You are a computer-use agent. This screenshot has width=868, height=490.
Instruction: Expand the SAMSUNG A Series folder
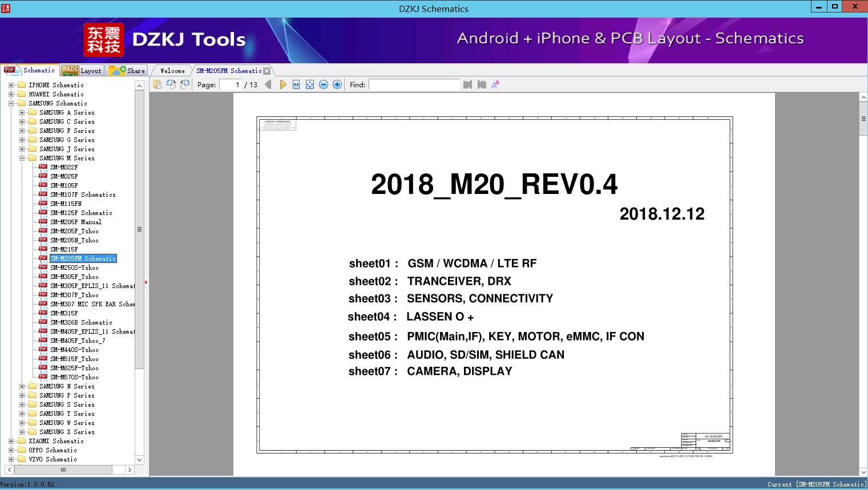[x=22, y=112]
